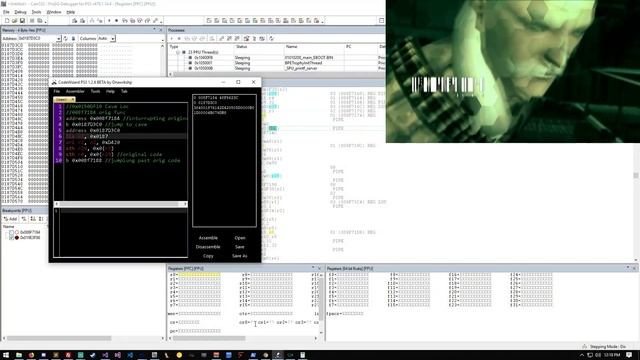
Task: Show hidden tray icons chevron
Action: pos(582,355)
